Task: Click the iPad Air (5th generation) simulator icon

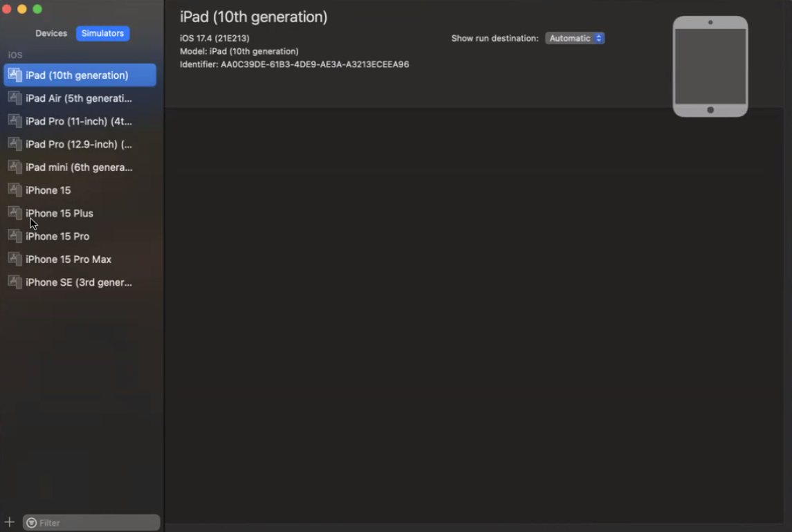Action: pyautogui.click(x=15, y=98)
